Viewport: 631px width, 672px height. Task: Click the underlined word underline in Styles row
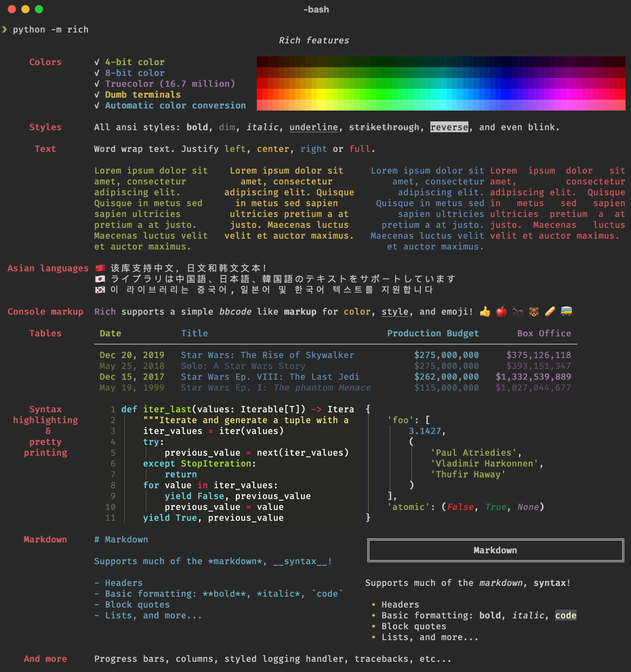(313, 127)
